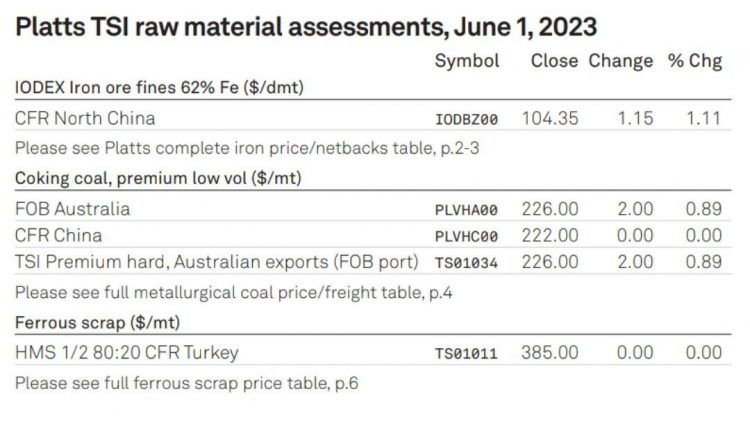Select the % Chg column header
The height and width of the screenshot is (430, 750).
(x=694, y=61)
